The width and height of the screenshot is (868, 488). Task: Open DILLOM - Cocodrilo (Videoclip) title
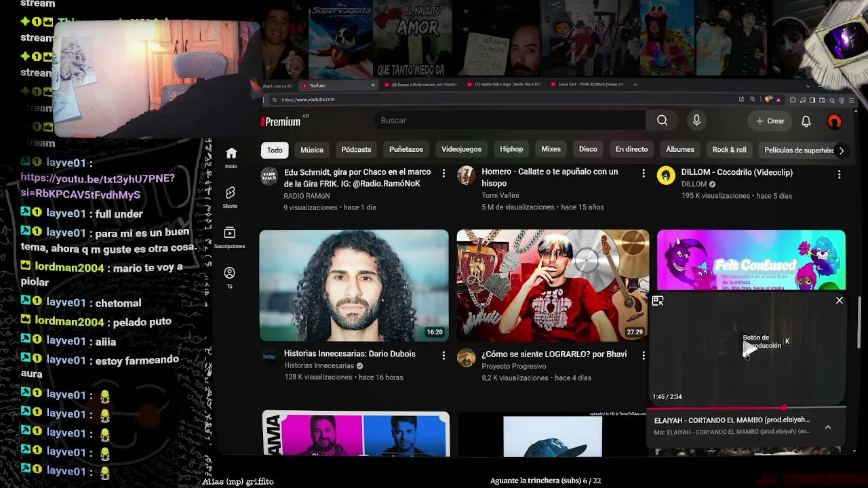(x=737, y=173)
